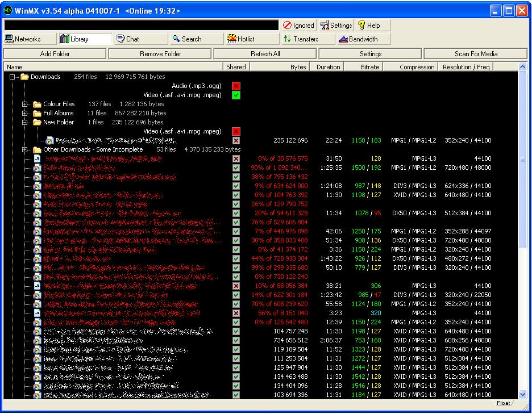Click the Downloads folder icon

[24, 77]
